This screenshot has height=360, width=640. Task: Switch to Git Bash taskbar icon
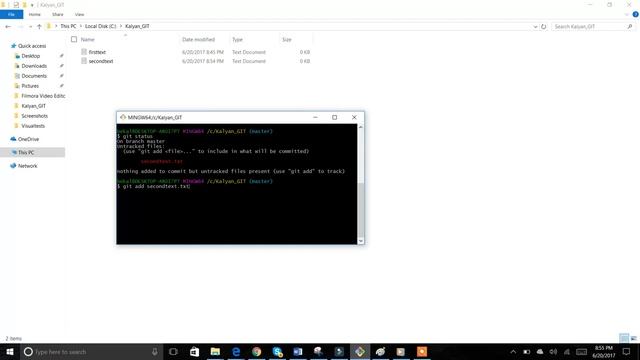pos(360,351)
